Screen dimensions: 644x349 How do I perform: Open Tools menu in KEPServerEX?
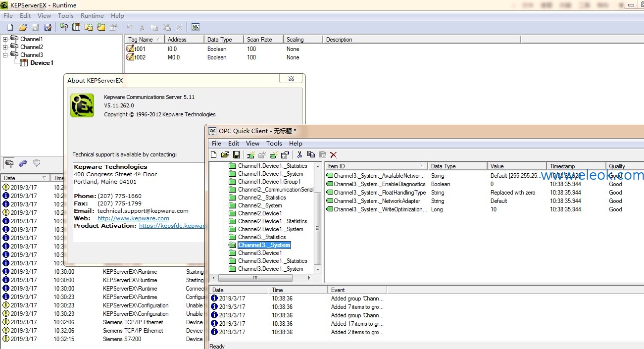(66, 16)
